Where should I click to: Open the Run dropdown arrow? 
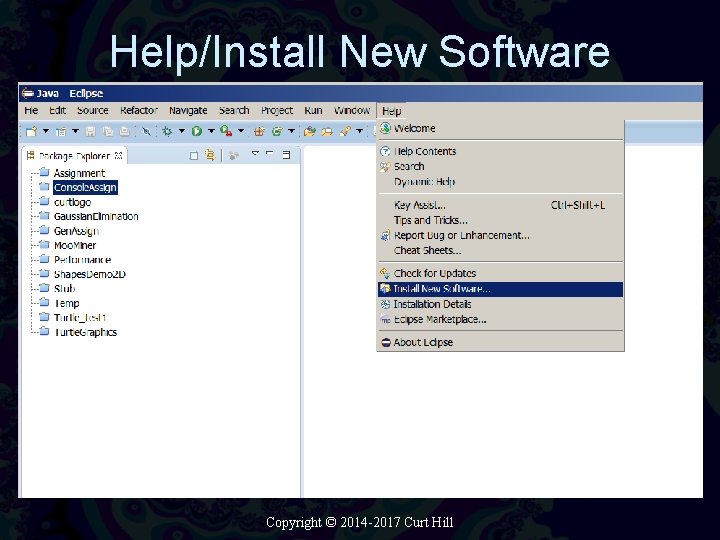[x=211, y=131]
